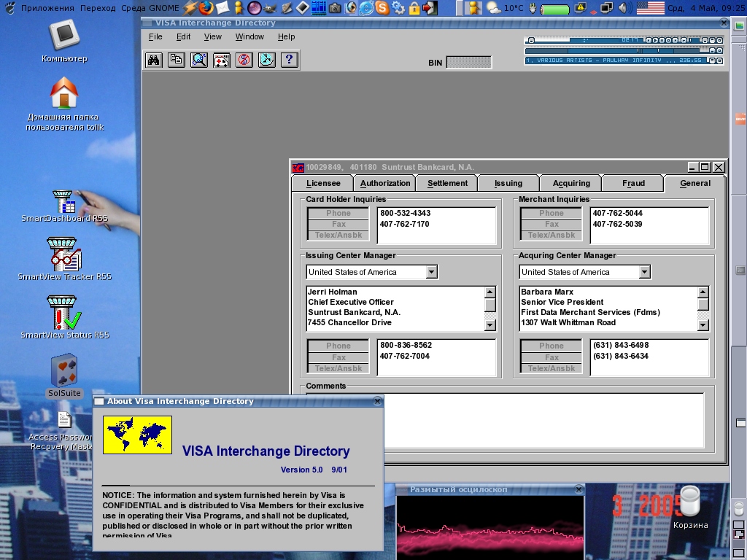This screenshot has height=560, width=747.
Task: Click Telex/Ansbk button below Barbara Marx address
Action: 551,368
